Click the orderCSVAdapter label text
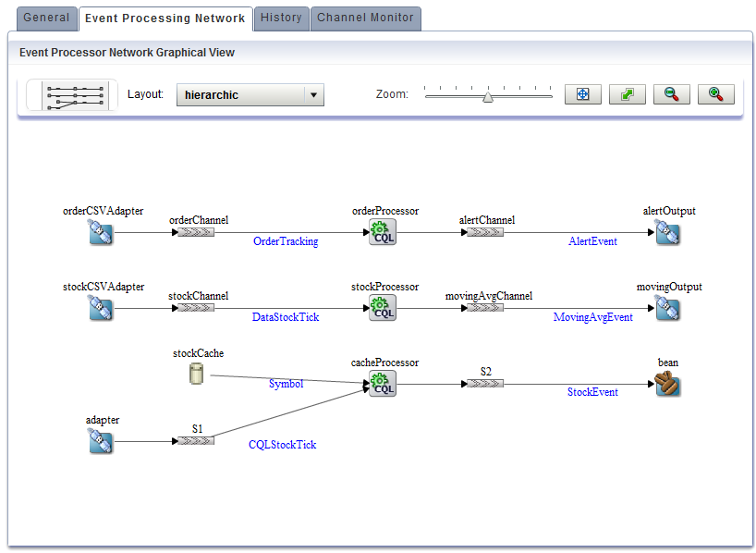The height and width of the screenshot is (553, 756). (x=104, y=211)
